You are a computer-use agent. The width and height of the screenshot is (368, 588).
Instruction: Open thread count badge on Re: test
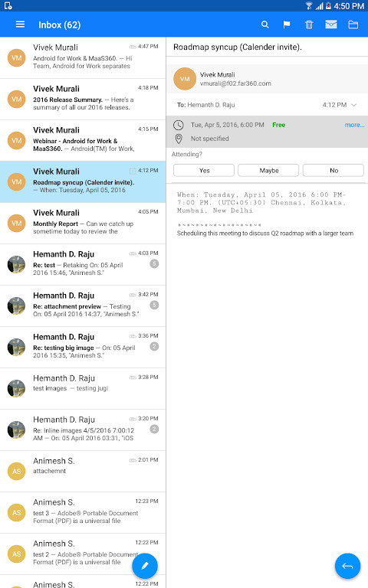(154, 263)
